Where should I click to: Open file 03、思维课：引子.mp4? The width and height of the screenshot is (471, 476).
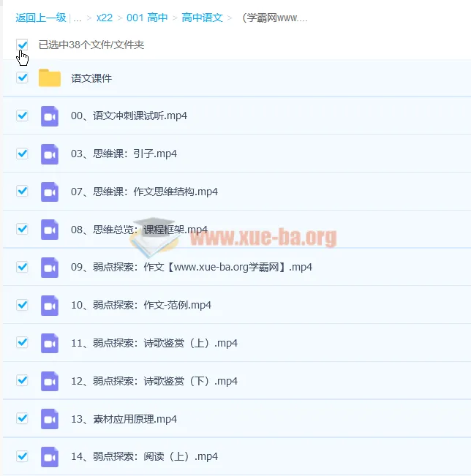(x=124, y=154)
